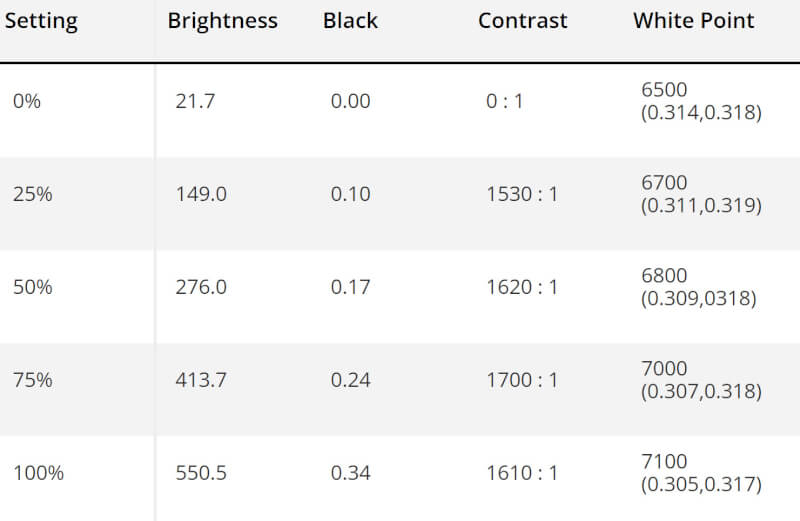The image size is (800, 521).
Task: Click the White Point column header
Action: [693, 21]
